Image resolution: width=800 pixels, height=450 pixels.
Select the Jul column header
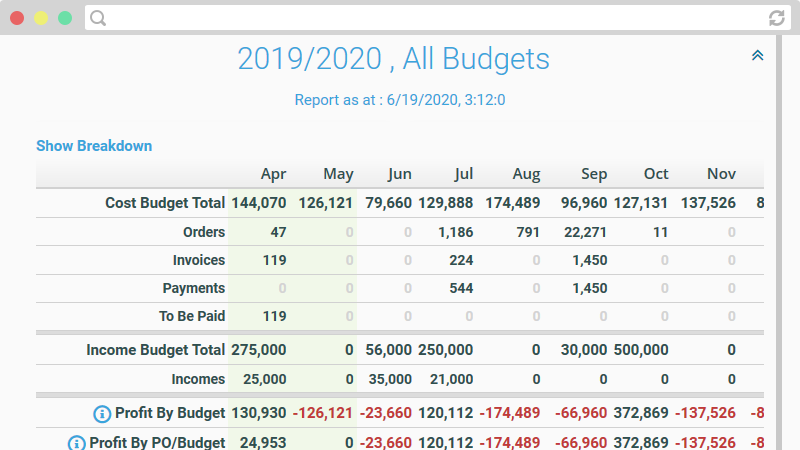point(464,174)
